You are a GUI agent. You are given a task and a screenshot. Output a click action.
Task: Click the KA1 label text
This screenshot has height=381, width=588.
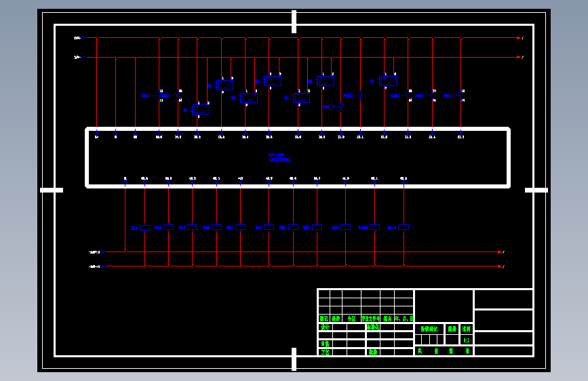click(x=134, y=228)
